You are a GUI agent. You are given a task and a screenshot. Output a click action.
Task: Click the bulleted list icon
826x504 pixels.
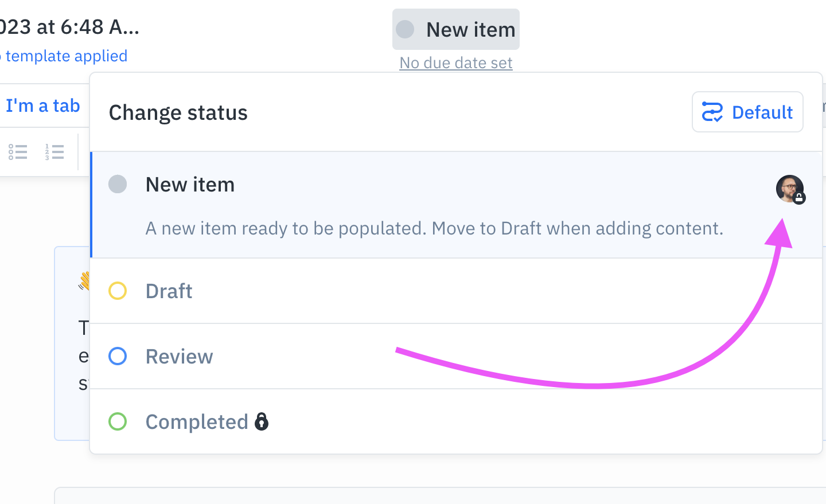click(x=18, y=152)
